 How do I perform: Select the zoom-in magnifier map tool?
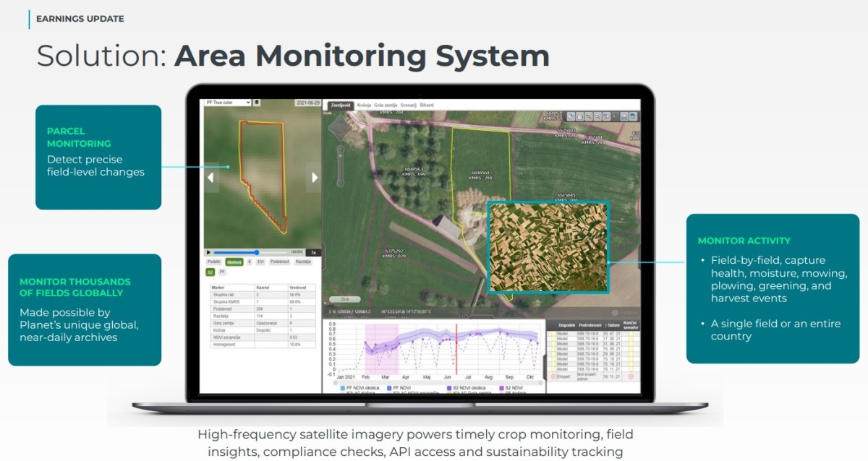(589, 116)
